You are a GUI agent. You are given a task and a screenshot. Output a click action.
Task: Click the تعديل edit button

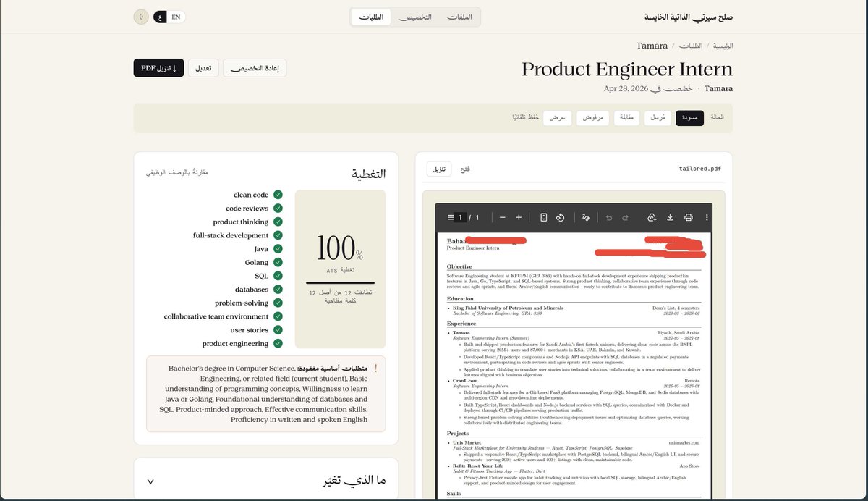point(203,68)
